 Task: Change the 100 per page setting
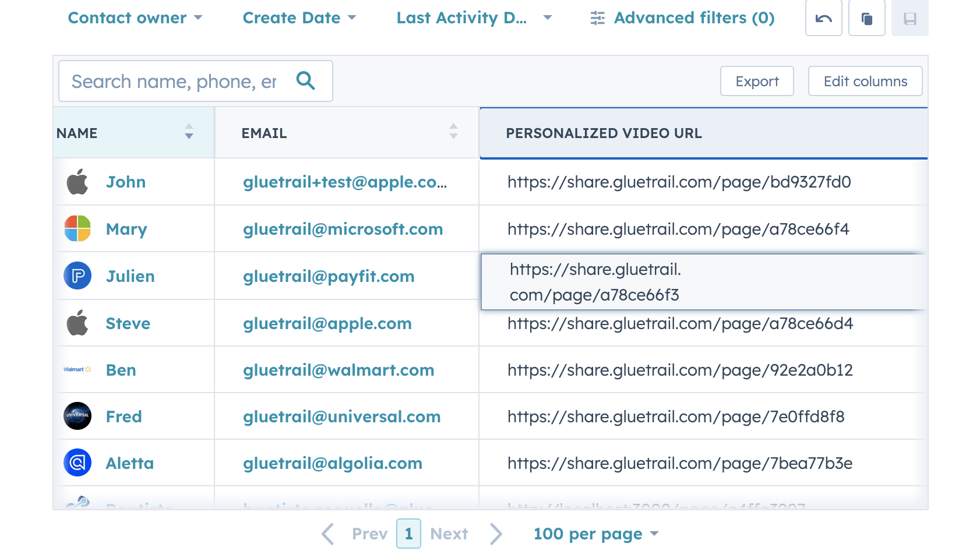(595, 534)
